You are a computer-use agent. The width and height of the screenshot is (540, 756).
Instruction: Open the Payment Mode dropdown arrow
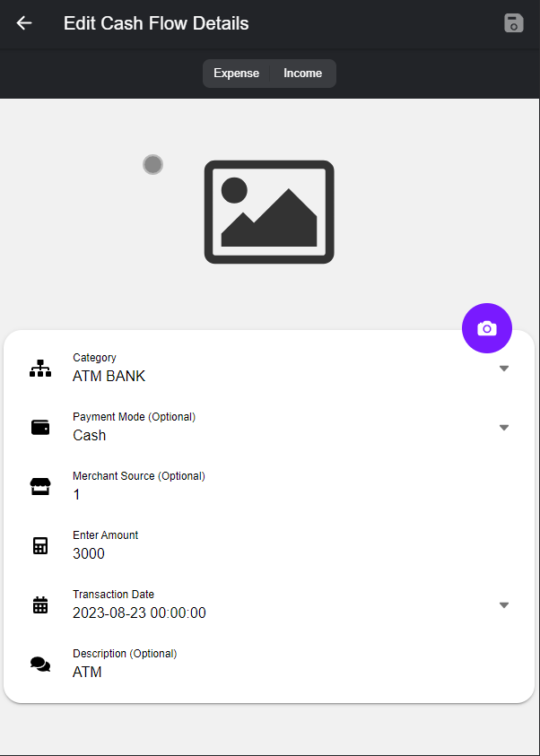tap(503, 427)
